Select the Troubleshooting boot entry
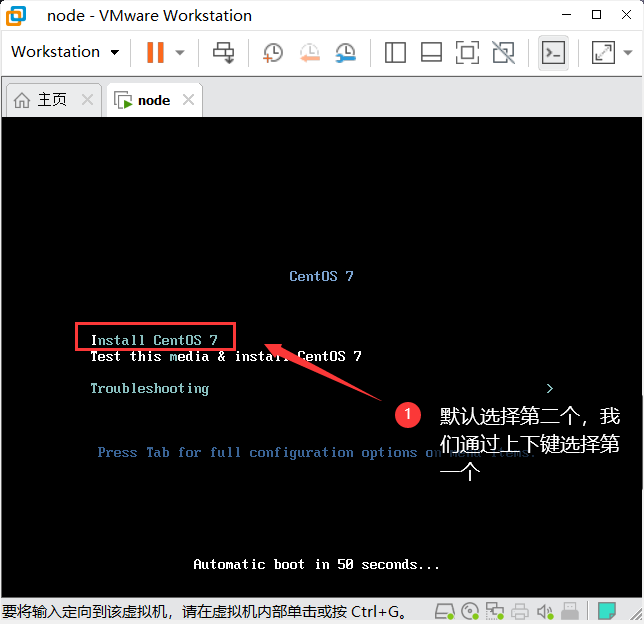 coord(150,388)
